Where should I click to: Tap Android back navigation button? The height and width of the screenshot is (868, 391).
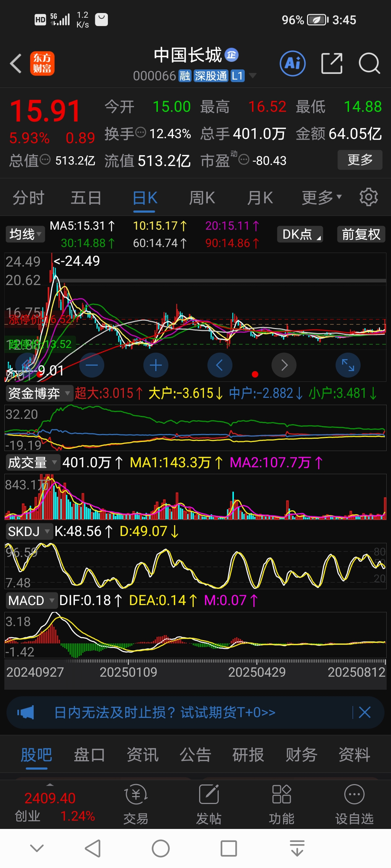pos(93,848)
